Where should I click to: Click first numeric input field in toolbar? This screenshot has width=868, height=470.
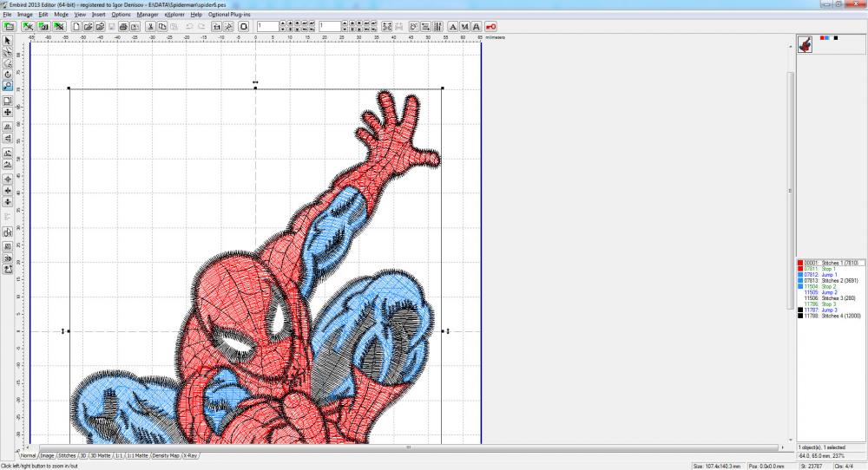[268, 27]
